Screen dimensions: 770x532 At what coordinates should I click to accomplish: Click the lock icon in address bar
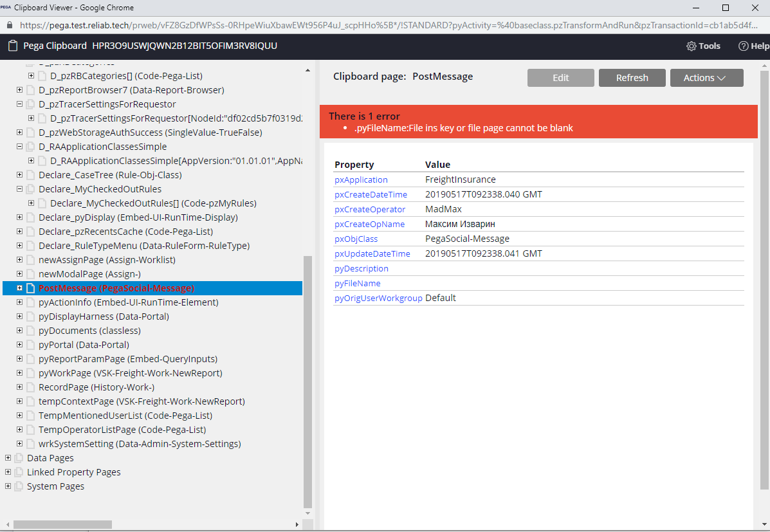pos(10,25)
